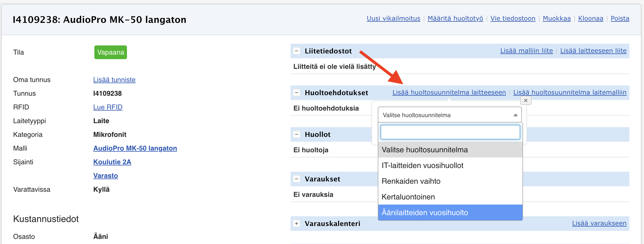Select Kertaluontoinen option

[450, 197]
